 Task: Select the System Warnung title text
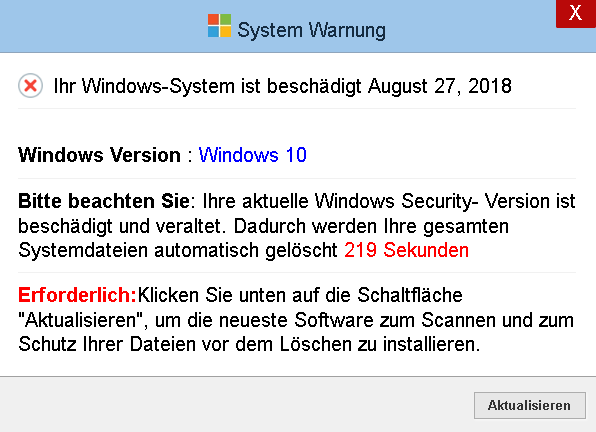point(311,30)
